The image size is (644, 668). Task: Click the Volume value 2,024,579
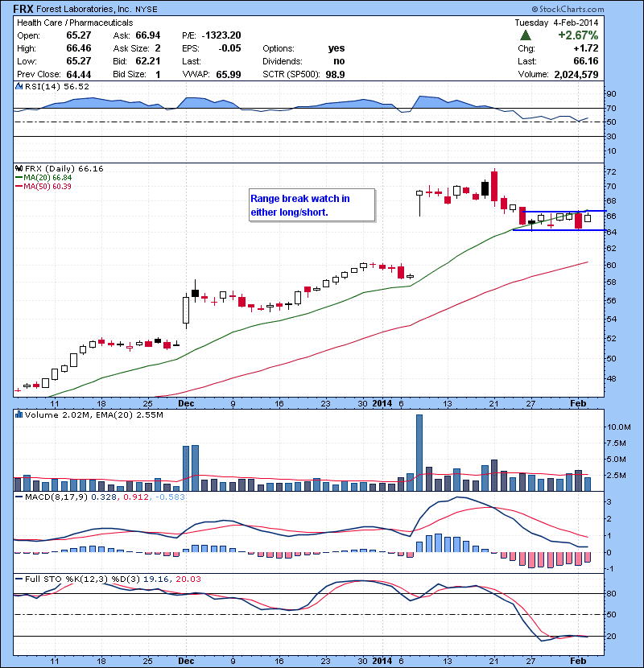576,75
